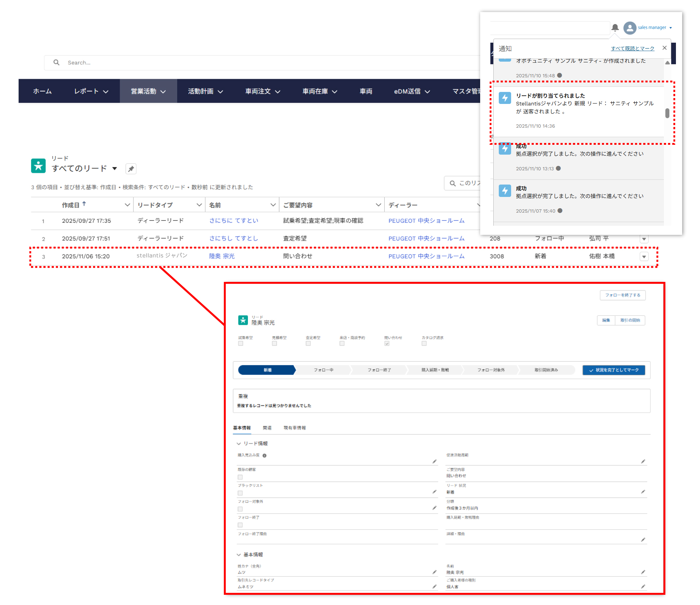Expand row actions for 佑樹 本橋 lead row
Viewport: 700px width, 605px height.
coord(644,257)
